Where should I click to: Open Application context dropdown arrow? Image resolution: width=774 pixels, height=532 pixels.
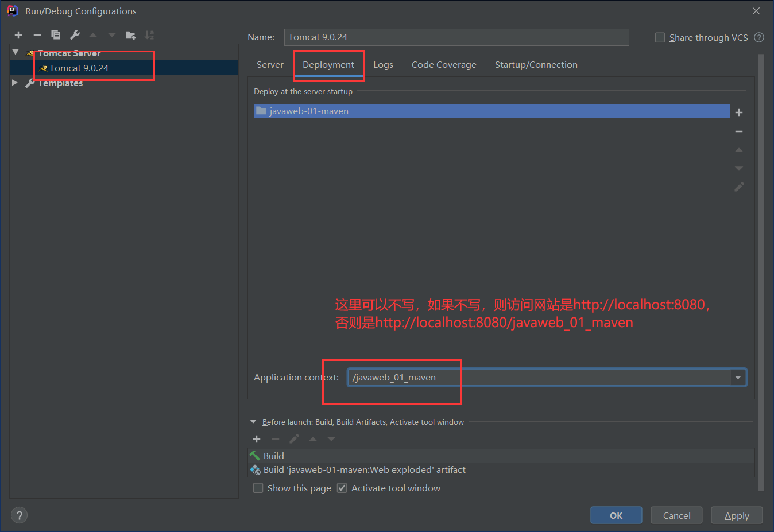click(738, 377)
